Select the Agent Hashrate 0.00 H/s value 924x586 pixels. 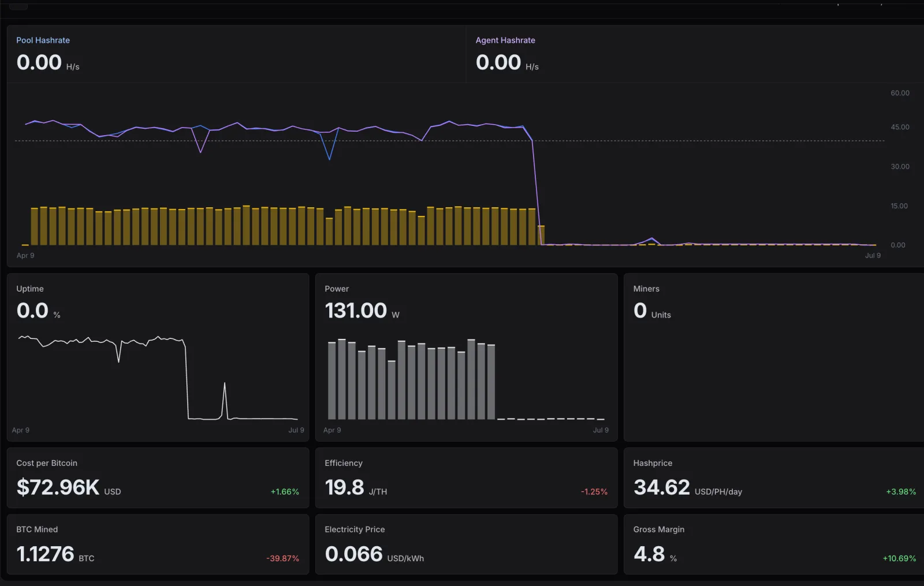[507, 62]
